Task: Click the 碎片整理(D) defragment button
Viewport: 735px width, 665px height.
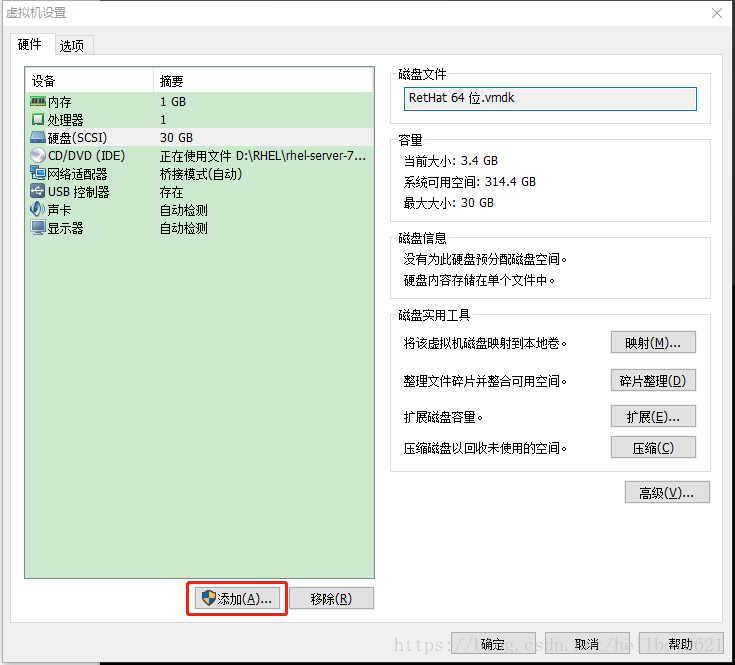Action: (653, 381)
